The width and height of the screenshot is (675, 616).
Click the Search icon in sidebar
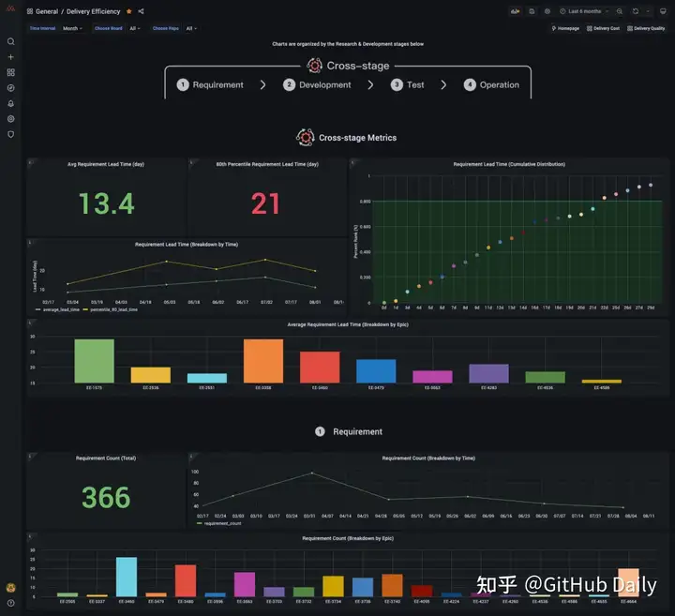11,41
